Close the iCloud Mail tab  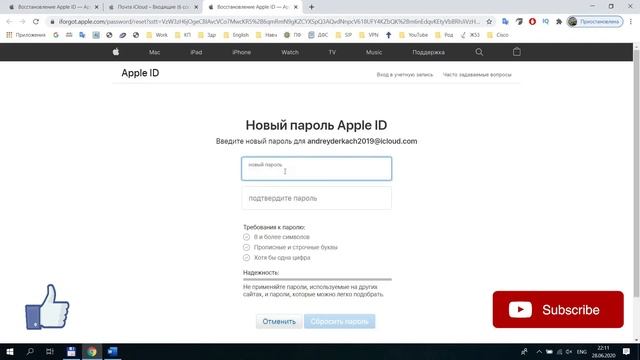[196, 7]
